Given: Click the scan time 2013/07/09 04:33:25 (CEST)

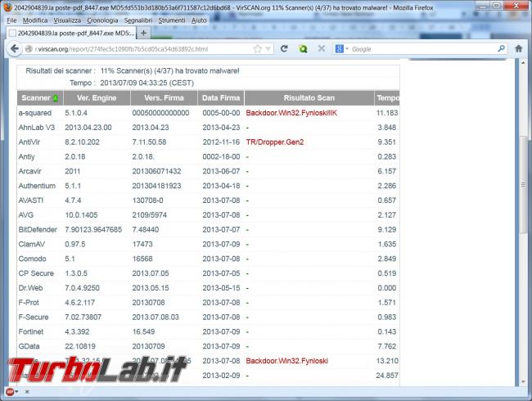Looking at the screenshot, I should (x=147, y=83).
